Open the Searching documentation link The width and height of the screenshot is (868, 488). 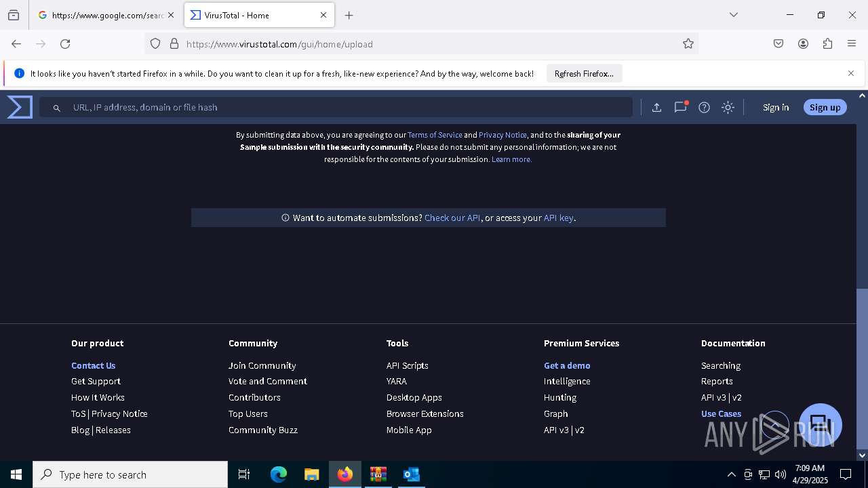tap(721, 365)
